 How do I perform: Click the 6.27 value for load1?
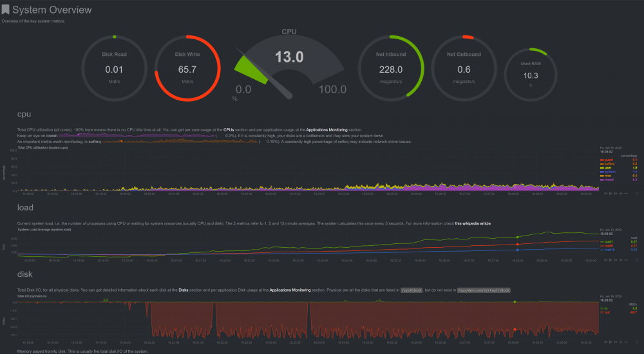click(x=634, y=241)
